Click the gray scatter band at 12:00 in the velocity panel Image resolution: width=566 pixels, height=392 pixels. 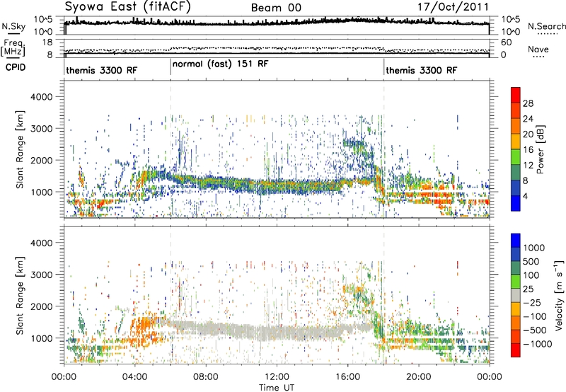[x=277, y=333]
